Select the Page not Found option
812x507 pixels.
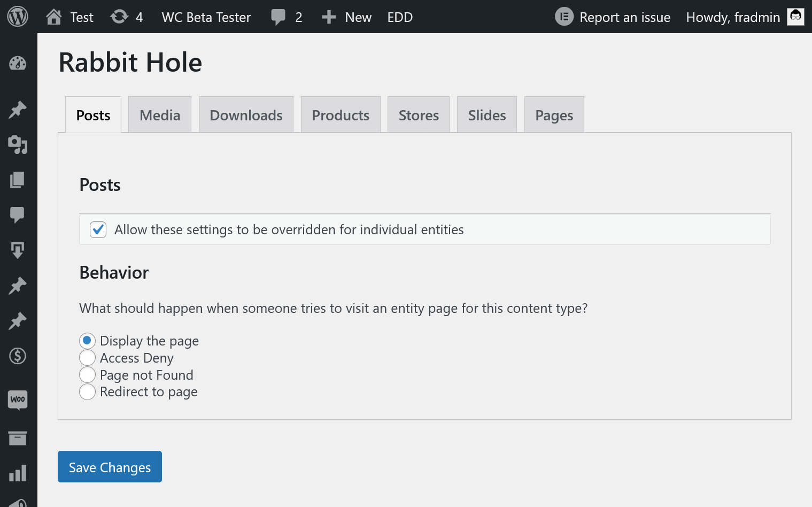[x=87, y=374]
